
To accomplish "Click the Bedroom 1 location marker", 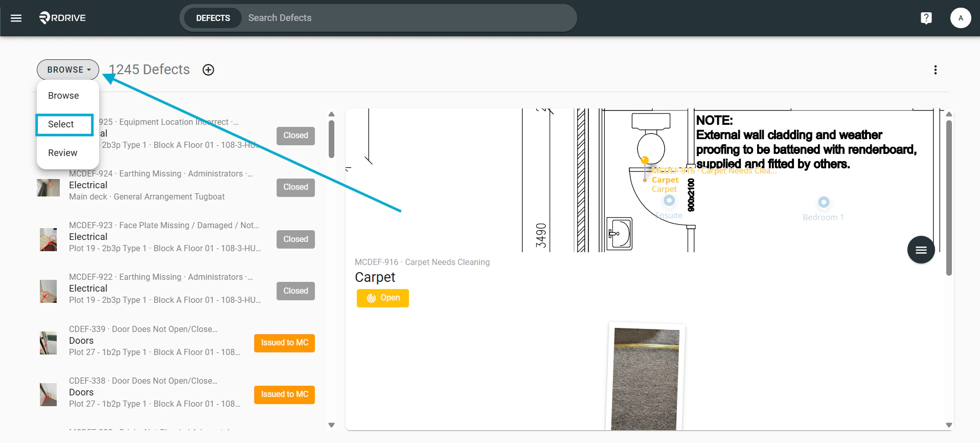I will [824, 202].
